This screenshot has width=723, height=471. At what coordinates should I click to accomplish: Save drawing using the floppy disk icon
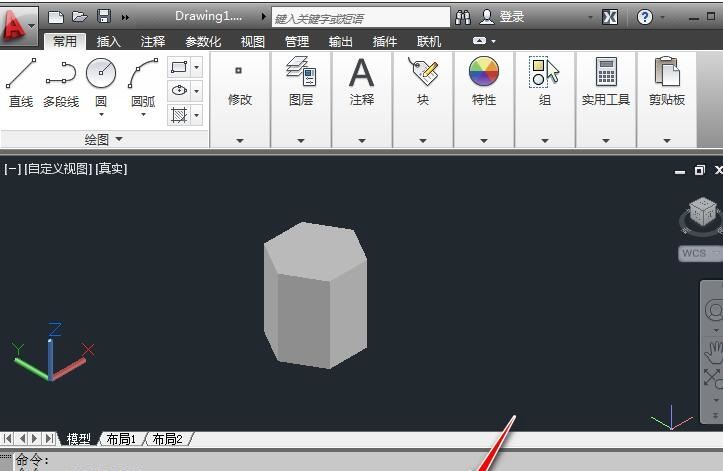(x=104, y=17)
